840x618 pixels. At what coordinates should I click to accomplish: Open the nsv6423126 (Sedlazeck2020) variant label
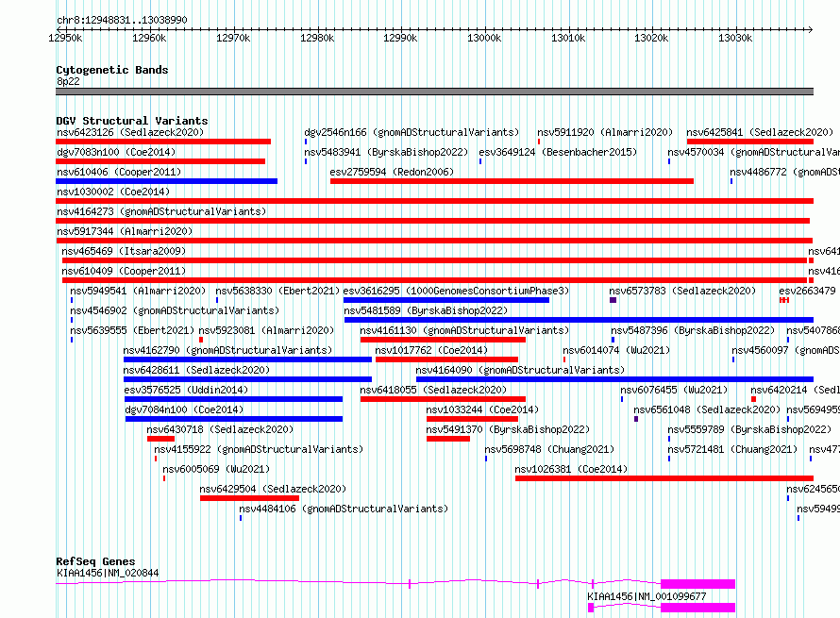tap(130, 132)
